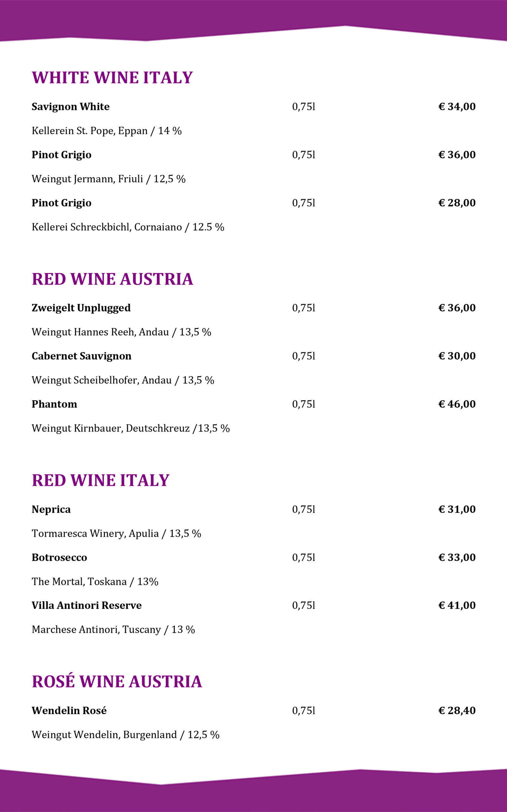The image size is (507, 812).
Task: Click the Weingut Jermann, Friuli description
Action: coord(108,179)
